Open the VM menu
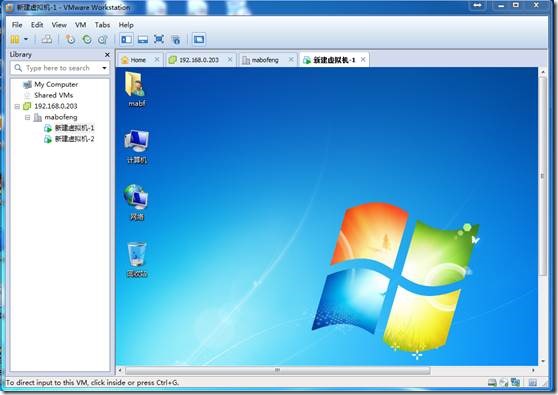This screenshot has width=558, height=395. 81,25
